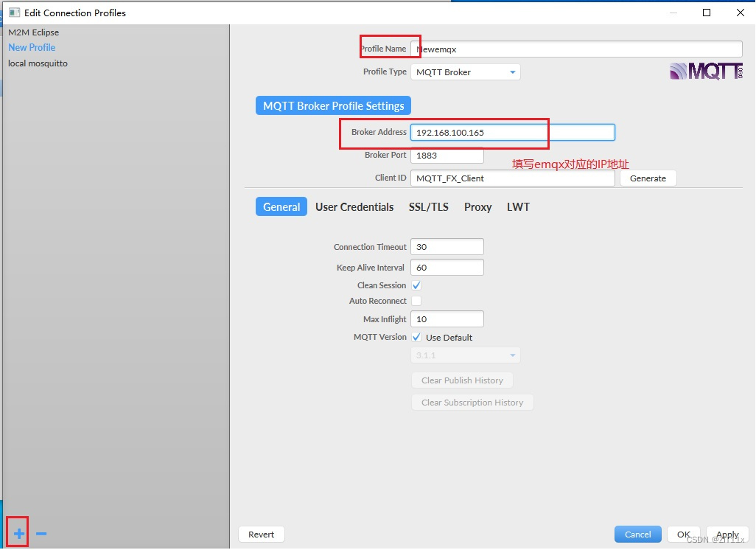This screenshot has width=756, height=550.
Task: Click the Generate client ID button
Action: (x=648, y=178)
